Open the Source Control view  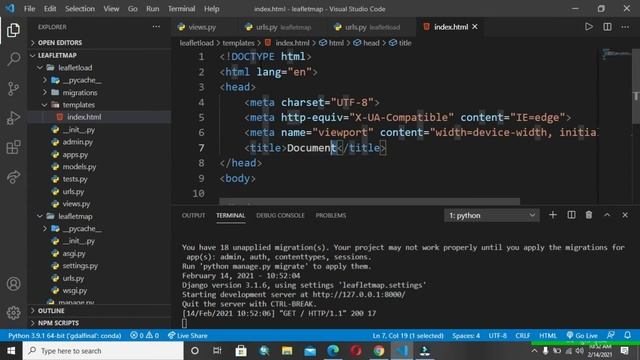coord(13,89)
